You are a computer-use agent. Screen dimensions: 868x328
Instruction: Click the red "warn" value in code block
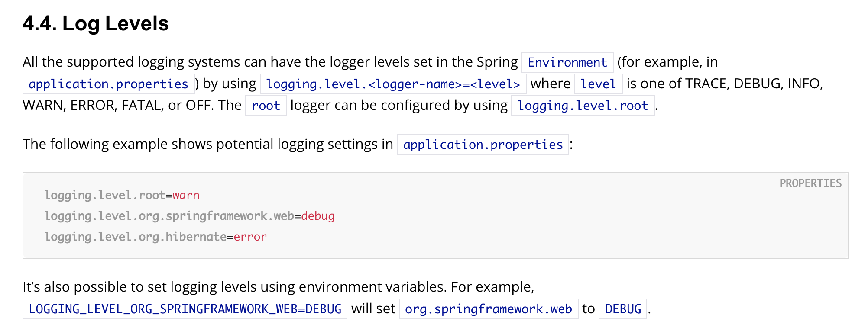(x=186, y=195)
